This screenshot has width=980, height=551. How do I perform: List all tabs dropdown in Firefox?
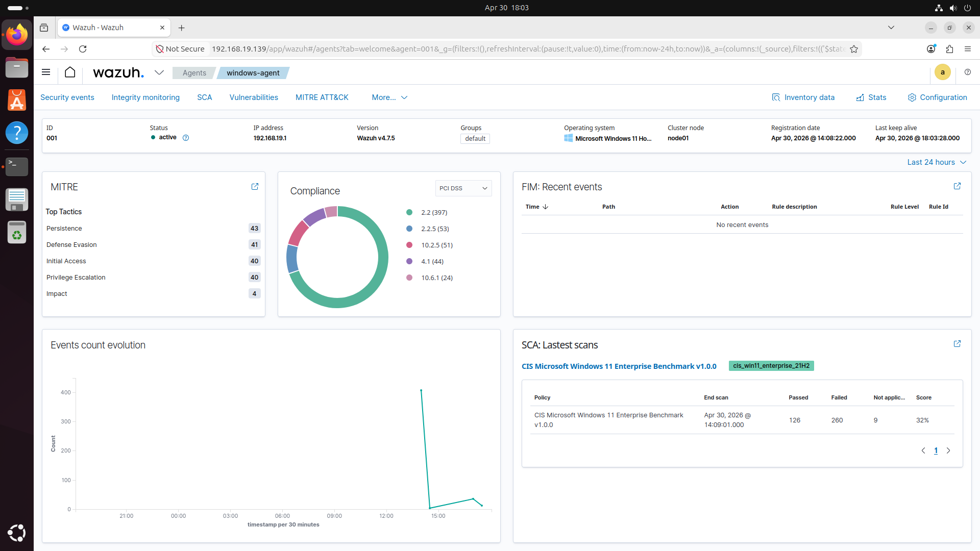click(x=891, y=28)
